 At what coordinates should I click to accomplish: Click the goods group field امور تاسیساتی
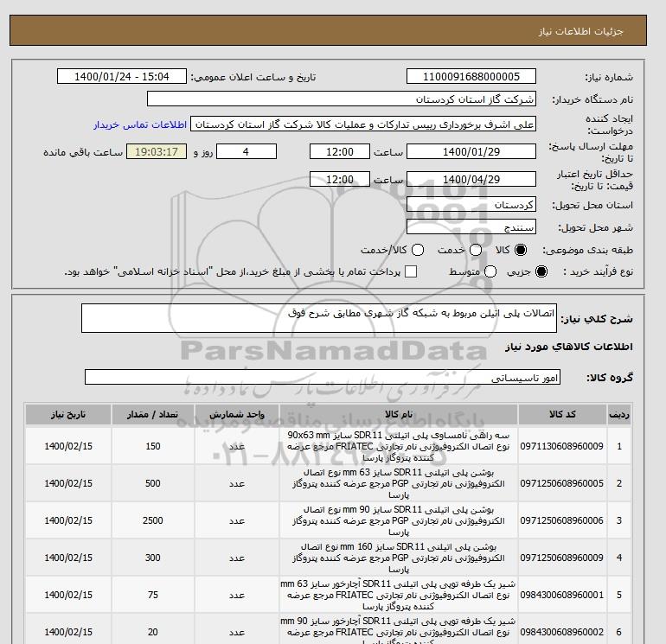click(x=323, y=377)
